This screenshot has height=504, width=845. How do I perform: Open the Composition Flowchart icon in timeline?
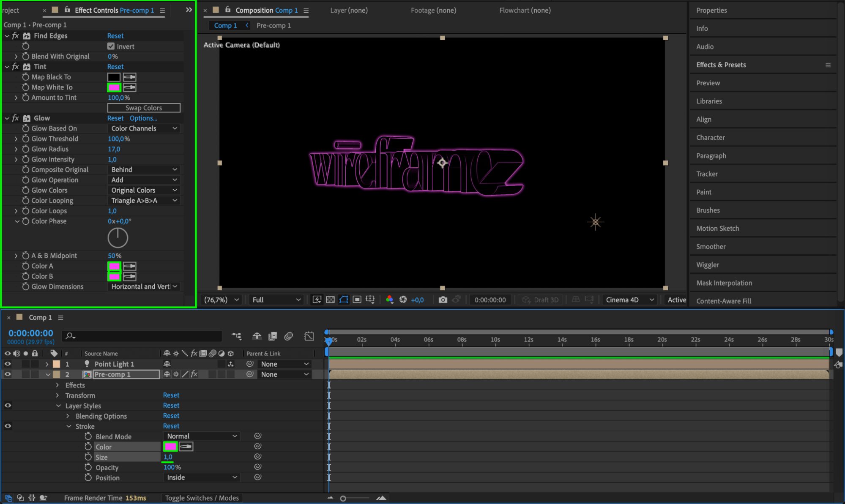[236, 336]
